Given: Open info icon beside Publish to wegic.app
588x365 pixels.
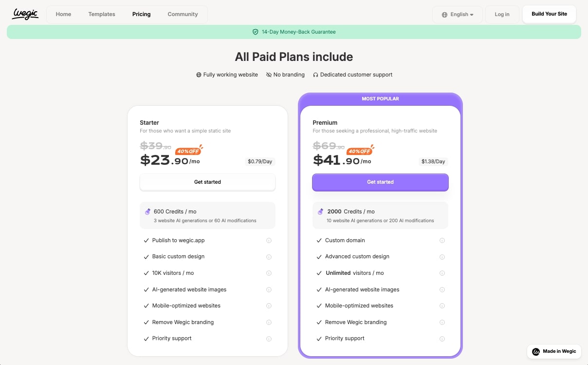Looking at the screenshot, I should click(269, 240).
